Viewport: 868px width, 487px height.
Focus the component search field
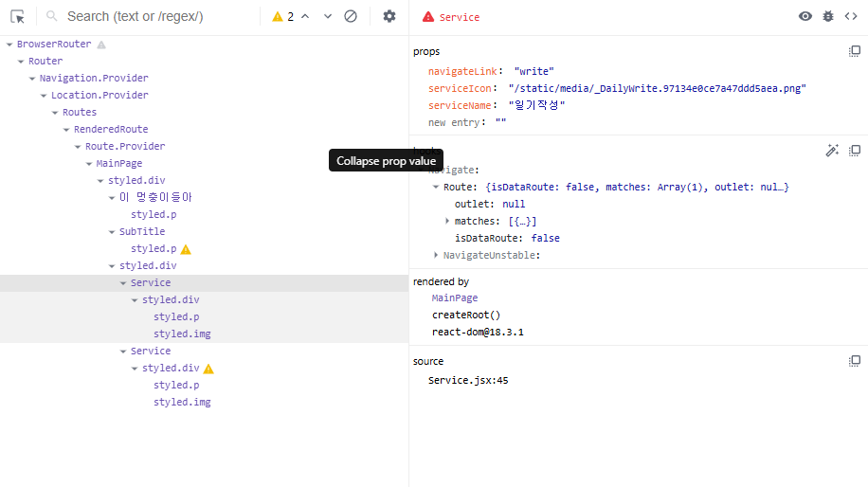[160, 17]
